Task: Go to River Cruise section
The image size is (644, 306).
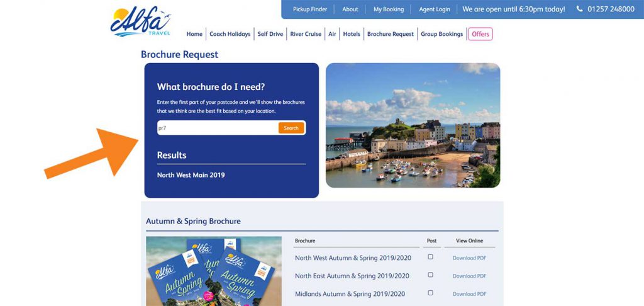Action: click(306, 34)
